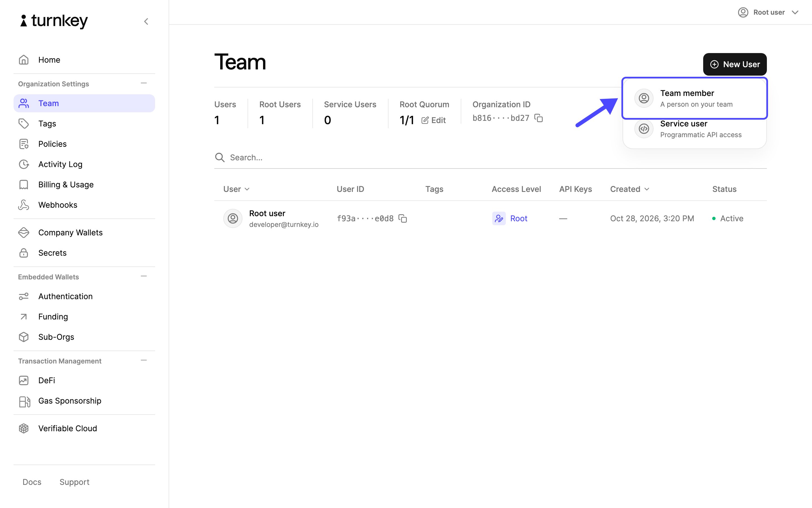Open Tags in the sidebar
Viewport: 812px width, 508px height.
tap(84, 124)
